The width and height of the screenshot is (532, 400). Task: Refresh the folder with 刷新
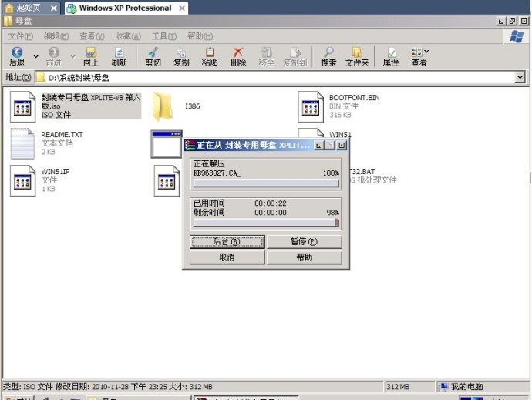pos(119,57)
